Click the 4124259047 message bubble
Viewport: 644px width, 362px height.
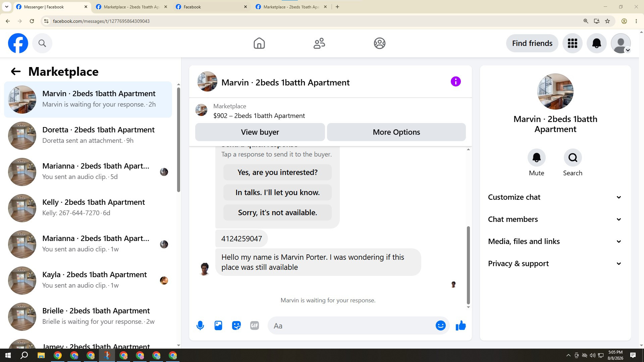tap(241, 239)
